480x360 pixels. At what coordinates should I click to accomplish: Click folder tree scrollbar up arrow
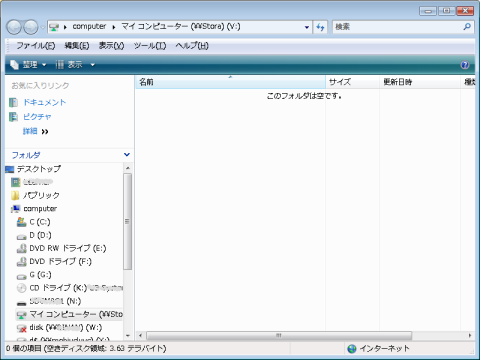point(128,168)
